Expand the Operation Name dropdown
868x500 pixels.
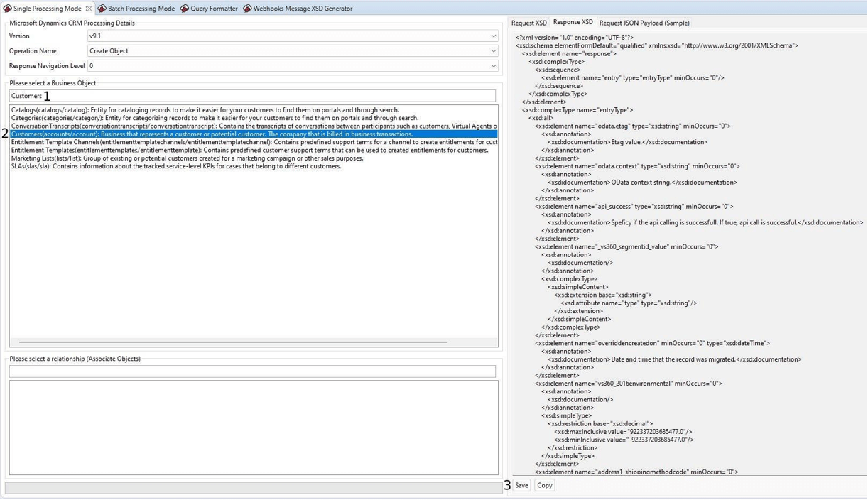click(x=293, y=51)
